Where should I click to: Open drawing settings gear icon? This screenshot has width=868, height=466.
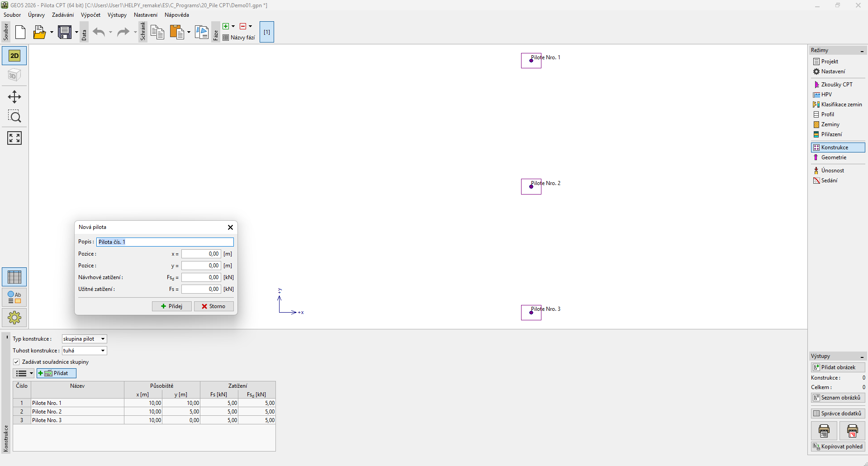pyautogui.click(x=14, y=318)
